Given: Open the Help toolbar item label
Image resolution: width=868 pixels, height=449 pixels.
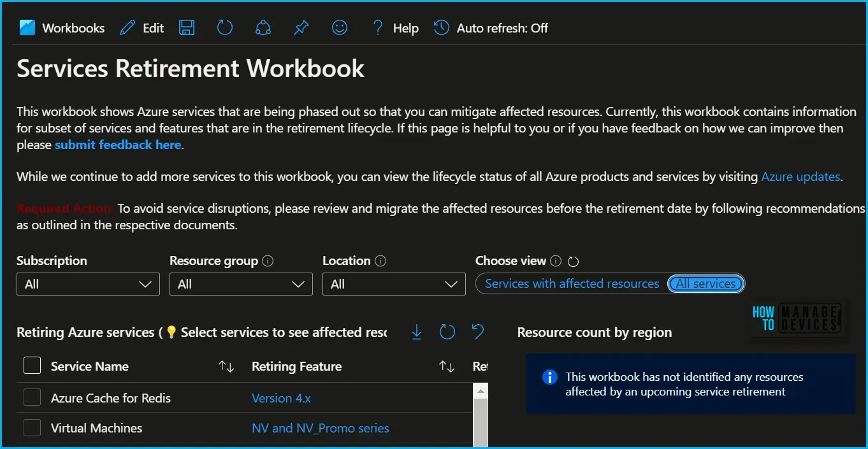Looking at the screenshot, I should [x=406, y=28].
